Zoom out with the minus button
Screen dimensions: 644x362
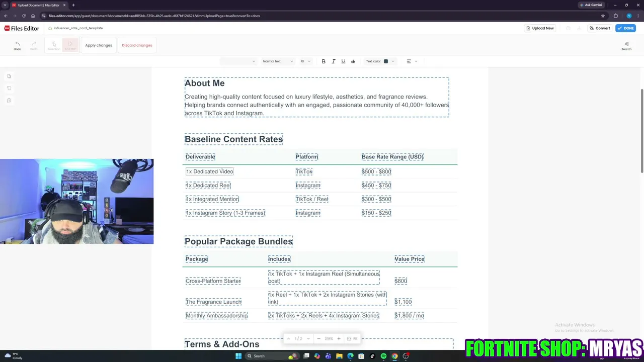click(x=318, y=339)
